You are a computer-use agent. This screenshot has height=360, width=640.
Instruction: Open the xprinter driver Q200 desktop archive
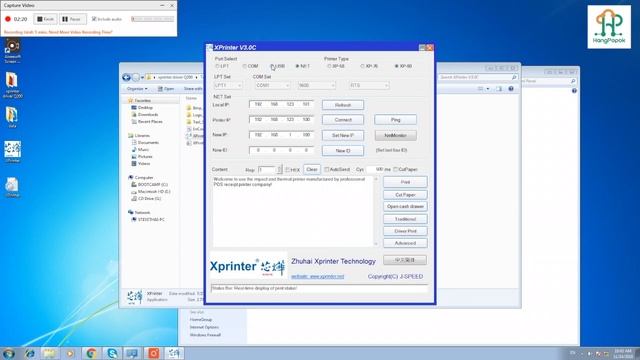[13, 85]
